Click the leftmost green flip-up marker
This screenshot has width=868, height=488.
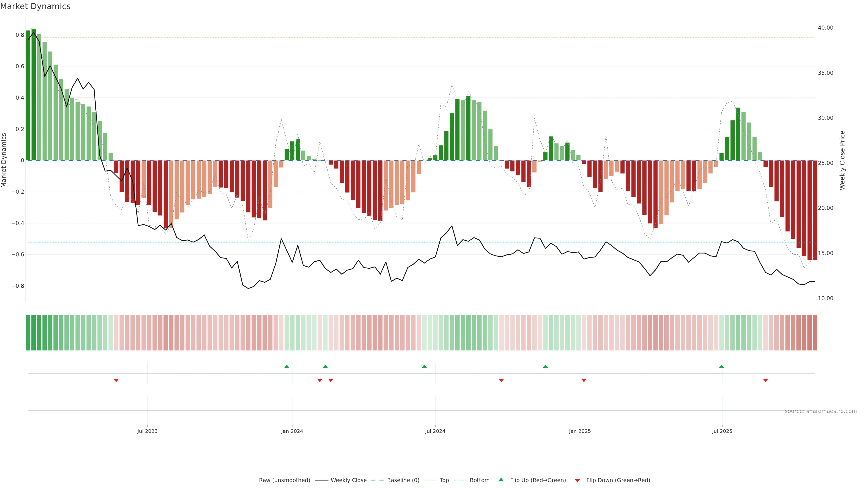click(287, 366)
